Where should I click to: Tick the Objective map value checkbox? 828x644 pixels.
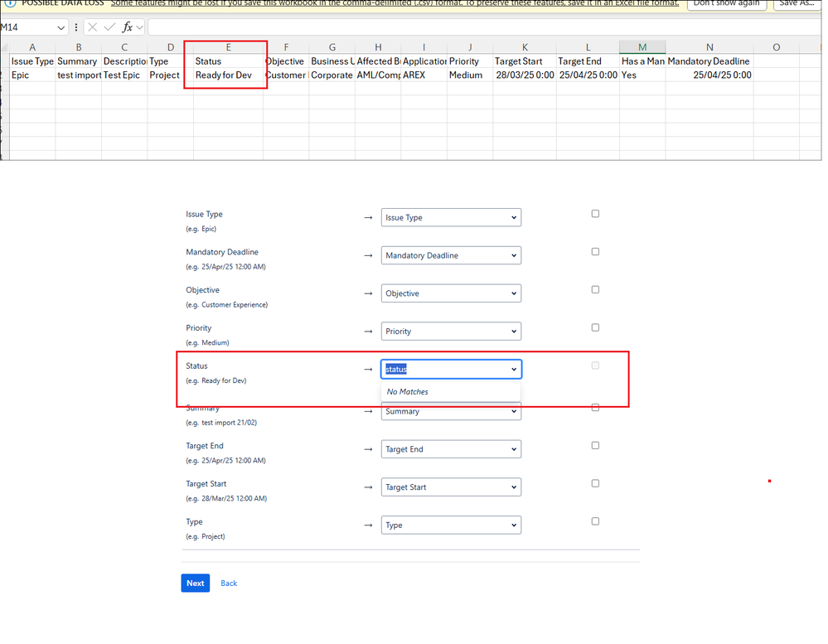pos(595,290)
